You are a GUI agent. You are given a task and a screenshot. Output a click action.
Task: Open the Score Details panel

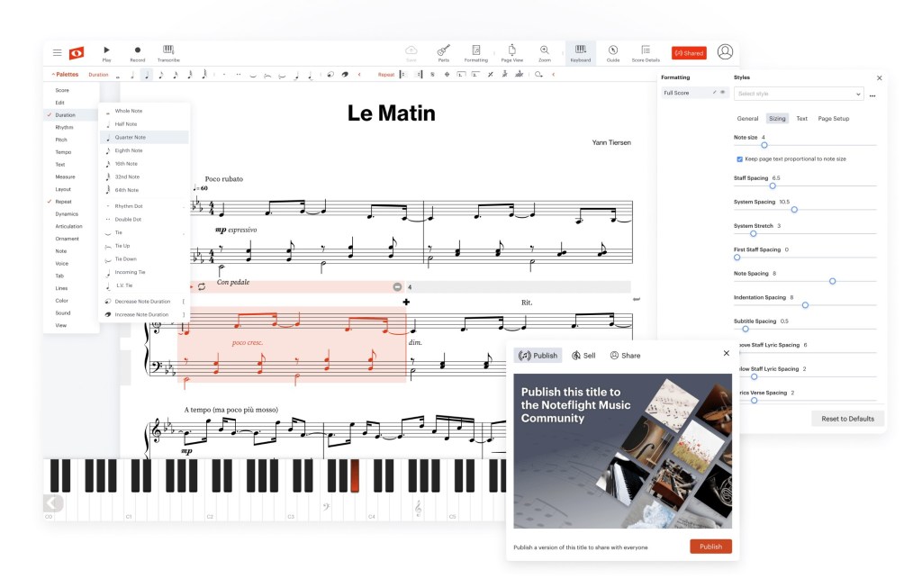645,51
